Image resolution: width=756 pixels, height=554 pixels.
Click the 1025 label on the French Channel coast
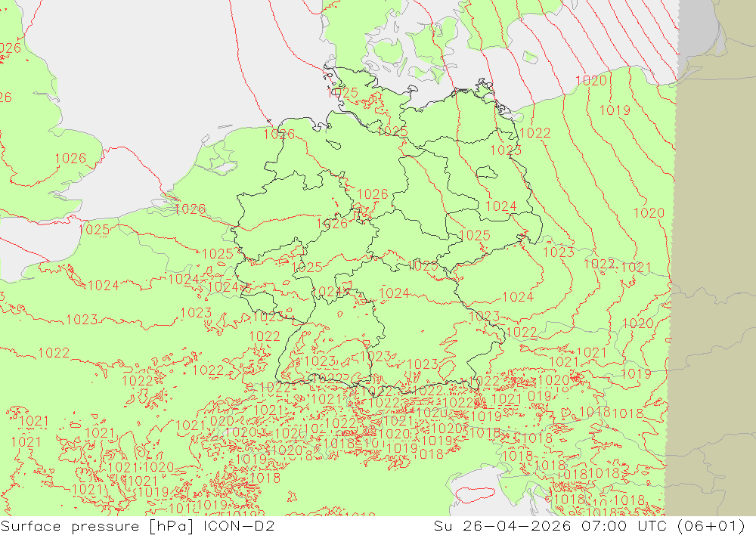pos(94,230)
